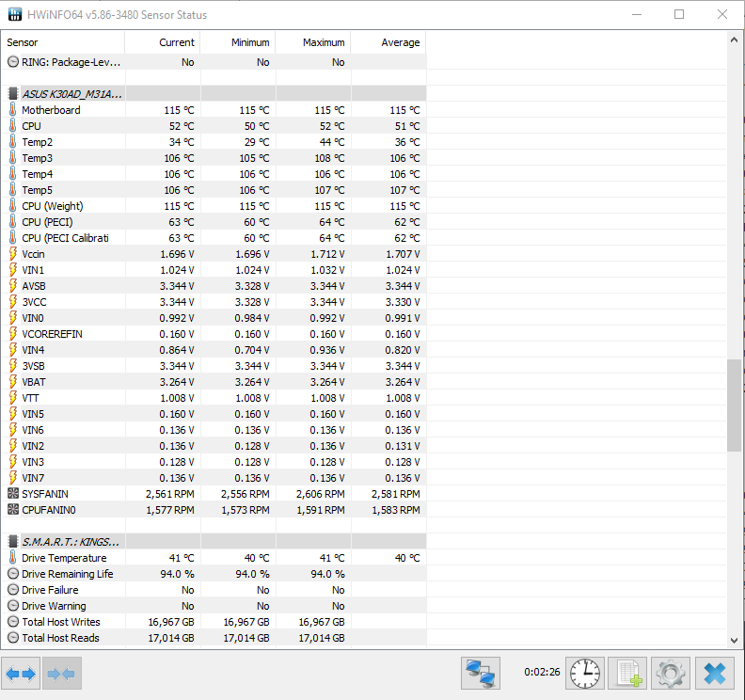Screen dimensions: 745x700
Task: Select the 3VSB voltage row
Action: click(x=214, y=366)
